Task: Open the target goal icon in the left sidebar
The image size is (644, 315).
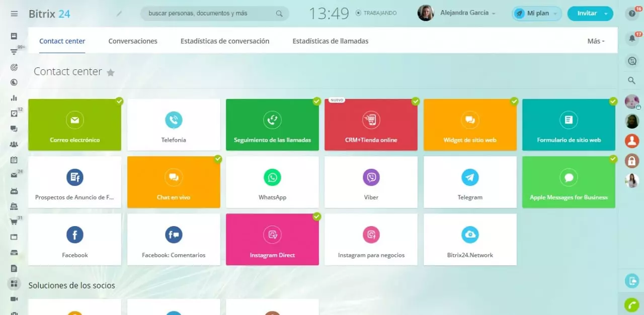Action: click(14, 67)
